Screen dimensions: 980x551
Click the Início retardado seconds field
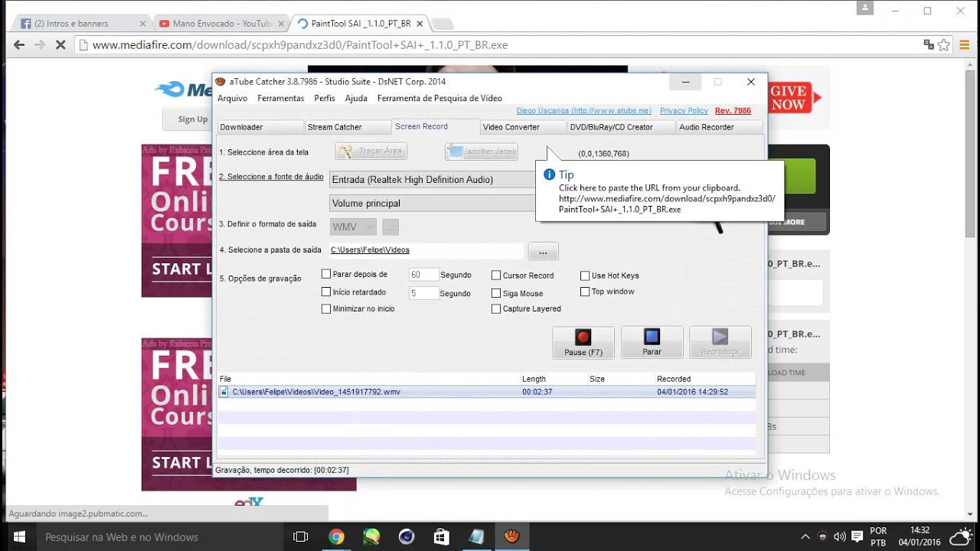coord(423,293)
